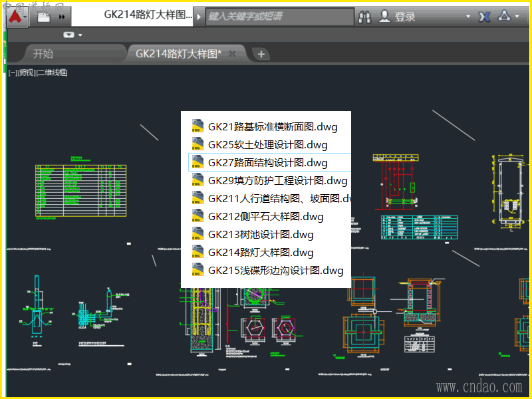Click the DWG icon of GK214 file
The height and width of the screenshot is (399, 532).
[198, 252]
